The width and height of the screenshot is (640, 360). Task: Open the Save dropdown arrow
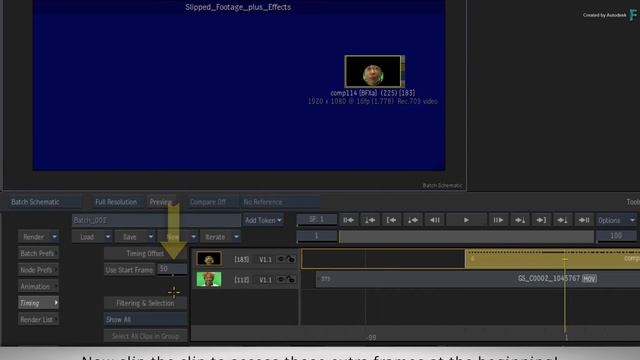151,237
